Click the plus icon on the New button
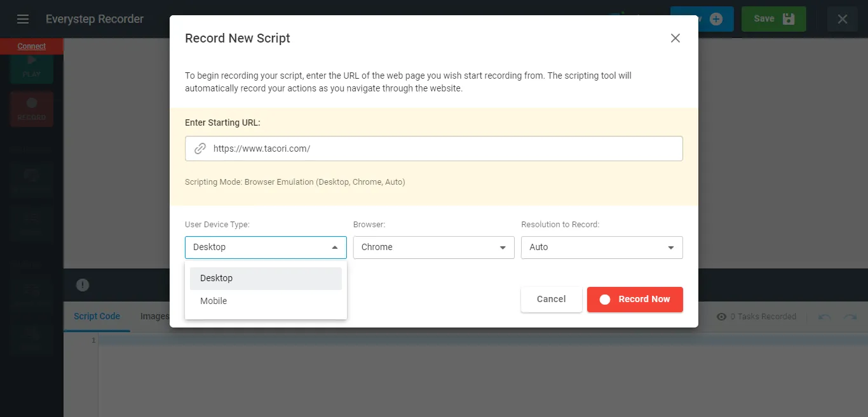 point(716,19)
